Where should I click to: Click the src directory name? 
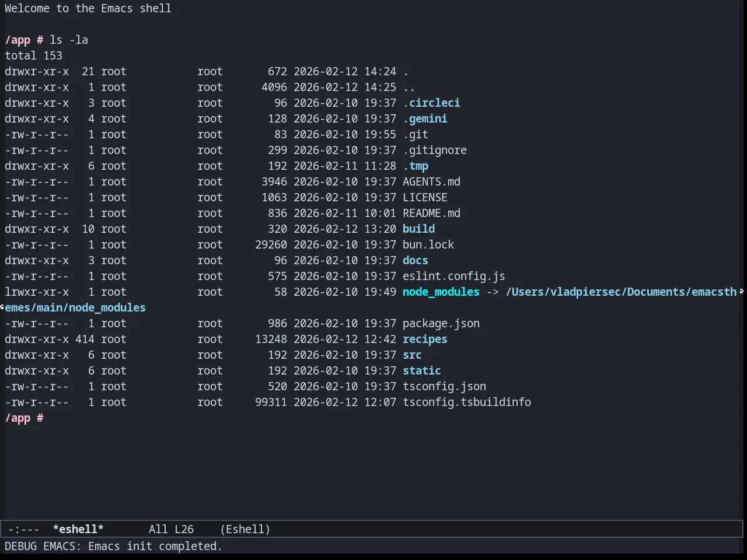click(x=412, y=355)
